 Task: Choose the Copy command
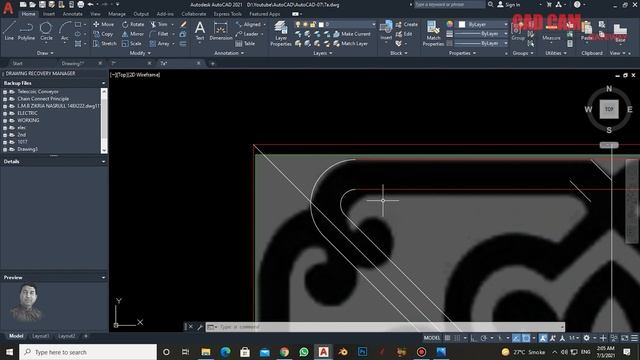coord(103,34)
